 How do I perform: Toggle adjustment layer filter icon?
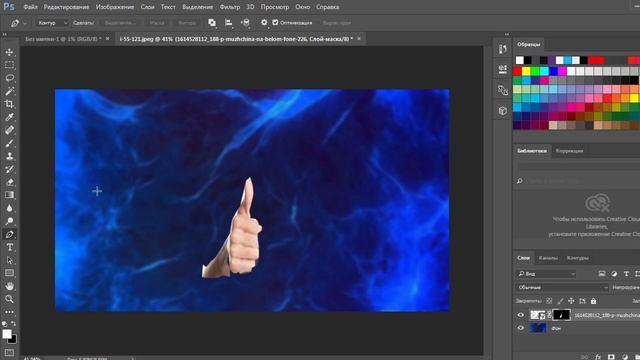tap(614, 274)
